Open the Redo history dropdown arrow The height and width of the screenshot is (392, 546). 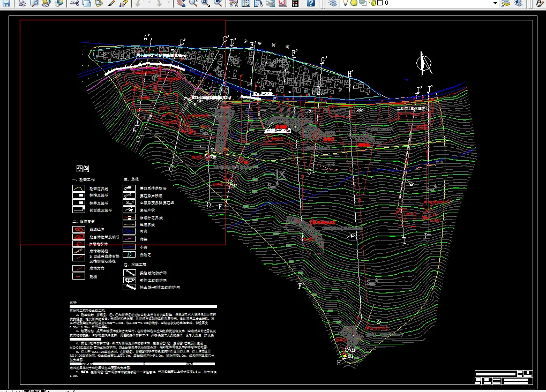169,3
